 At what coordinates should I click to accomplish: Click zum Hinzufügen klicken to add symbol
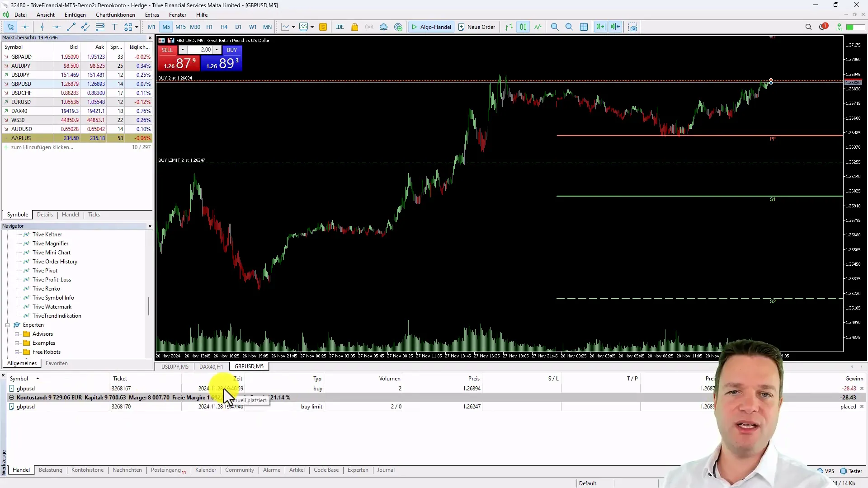42,147
